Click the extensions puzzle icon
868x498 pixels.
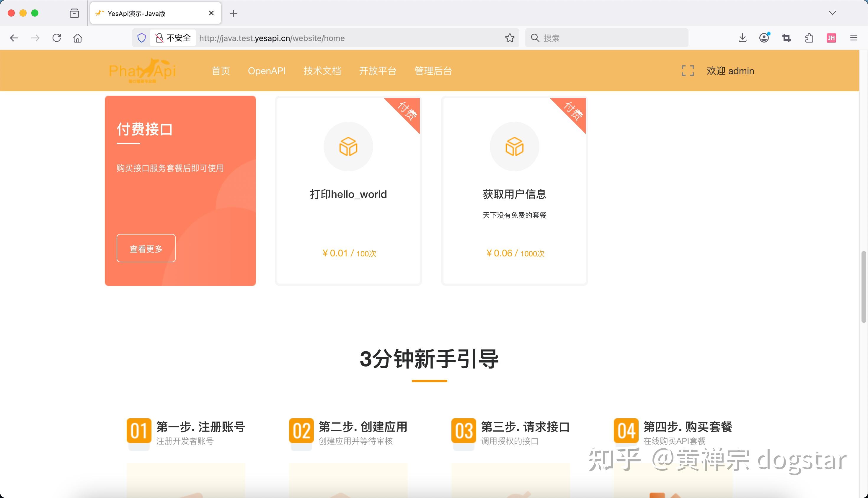(x=809, y=38)
